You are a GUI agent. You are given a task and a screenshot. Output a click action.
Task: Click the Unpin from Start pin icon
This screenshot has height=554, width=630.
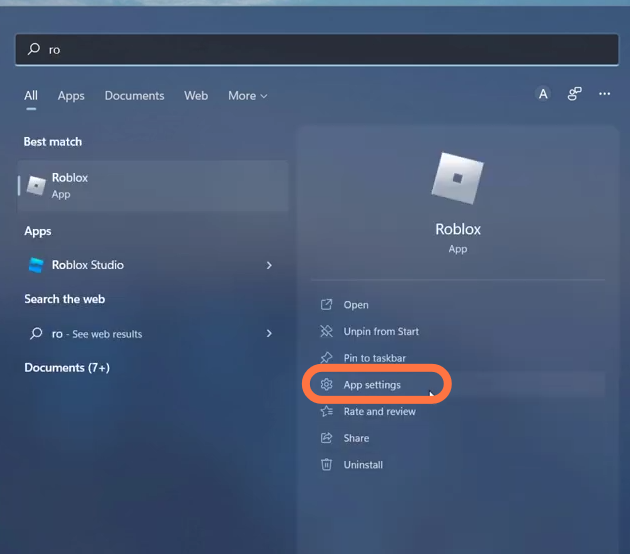[x=326, y=331]
